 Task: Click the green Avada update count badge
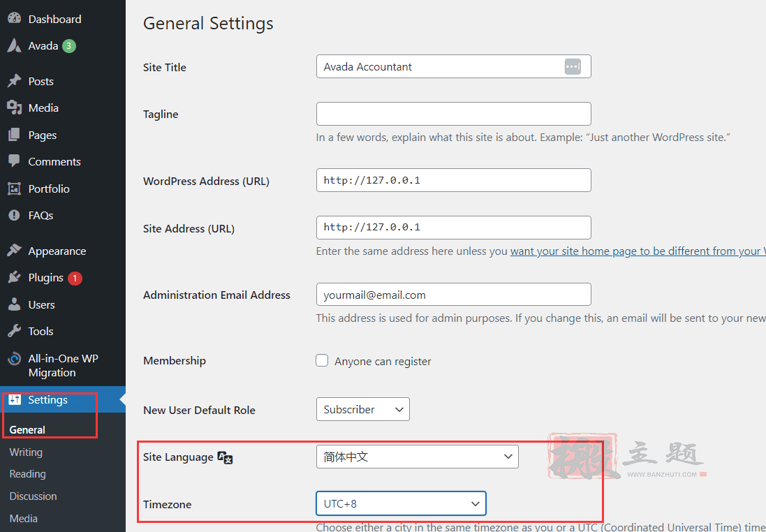click(x=69, y=46)
